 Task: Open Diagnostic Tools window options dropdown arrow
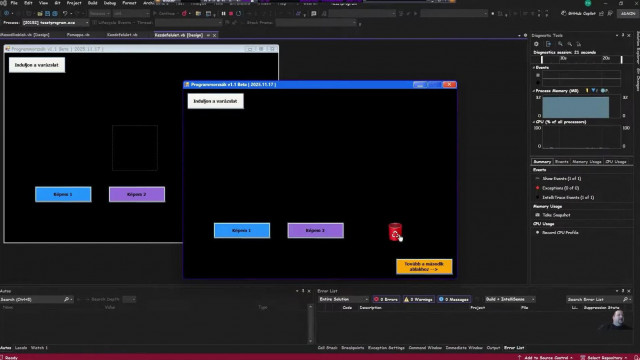click(x=617, y=36)
